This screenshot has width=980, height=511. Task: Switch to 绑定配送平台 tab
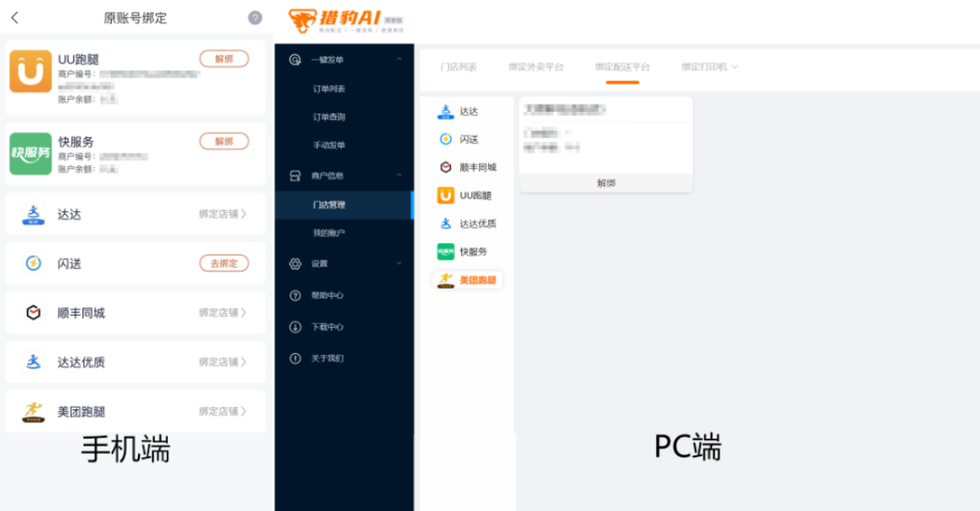point(622,67)
